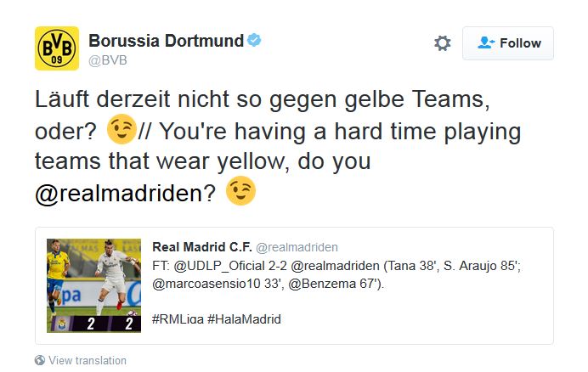Click the BVB 09 logo avatar

[x=56, y=48]
